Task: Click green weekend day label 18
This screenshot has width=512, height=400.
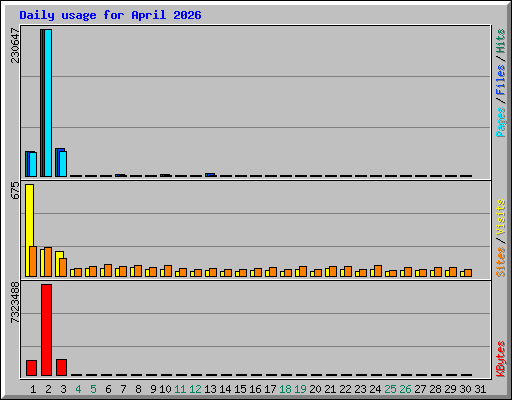Action: (285, 389)
